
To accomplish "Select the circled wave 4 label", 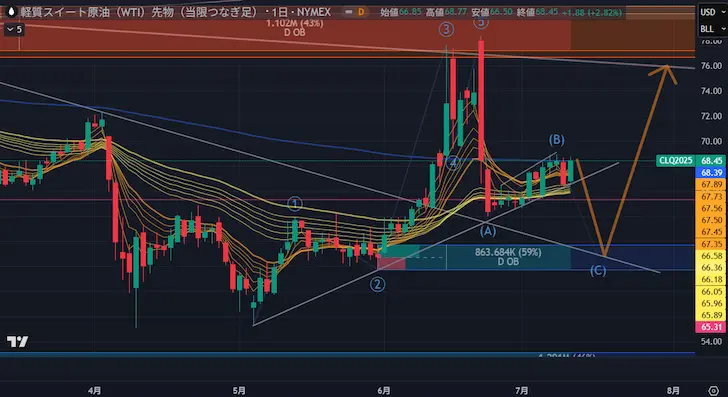I will 453,163.
